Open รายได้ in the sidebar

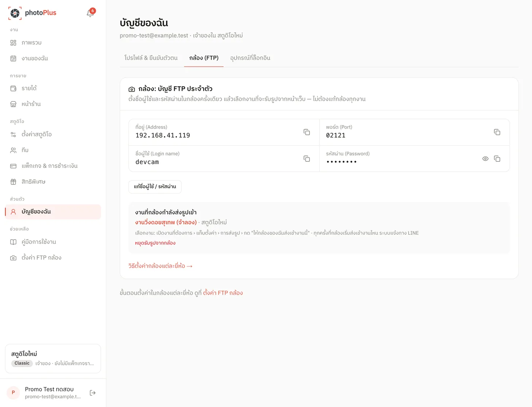53,88
